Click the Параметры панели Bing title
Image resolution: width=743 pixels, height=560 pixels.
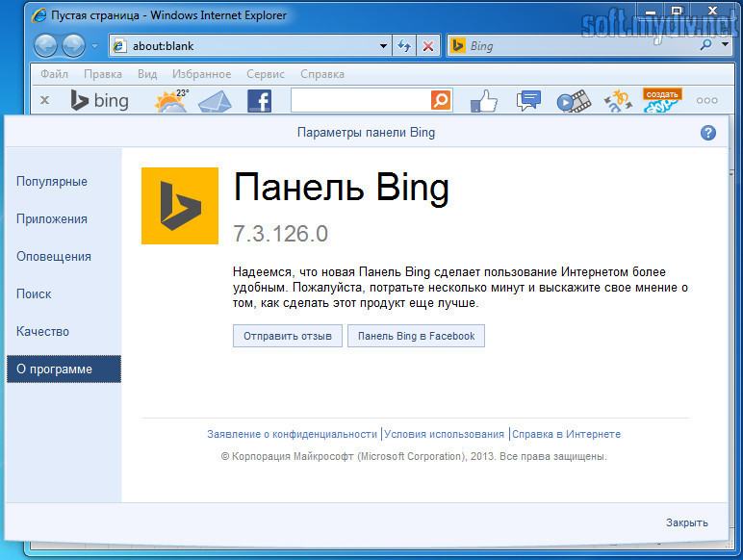pyautogui.click(x=366, y=132)
